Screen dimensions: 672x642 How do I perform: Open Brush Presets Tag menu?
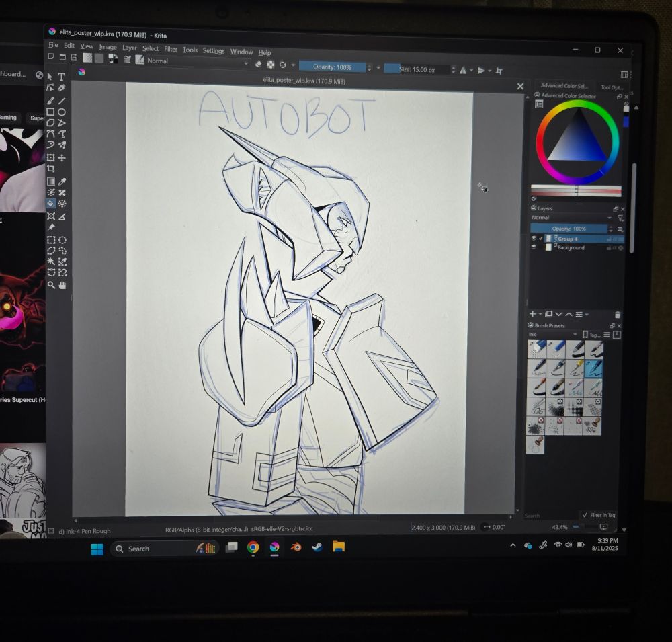click(591, 335)
